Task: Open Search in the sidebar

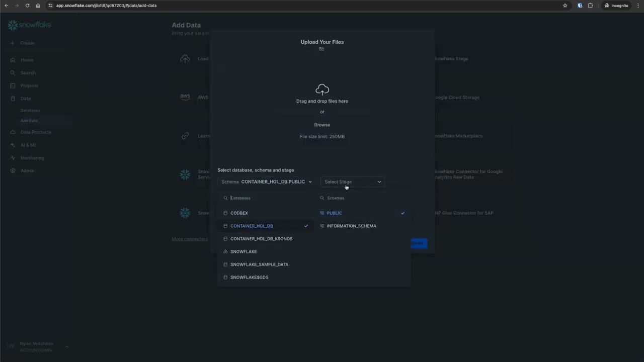Action: click(28, 73)
